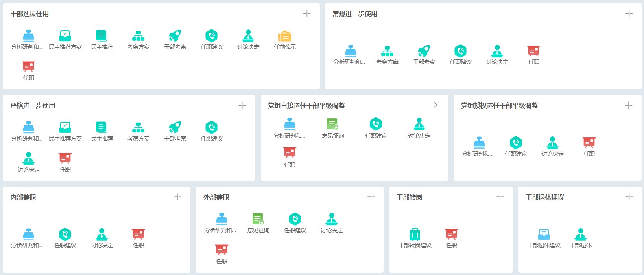Open 任职 icon in 党组直接选任干部平级调整 panel
644x275 pixels.
(290, 153)
